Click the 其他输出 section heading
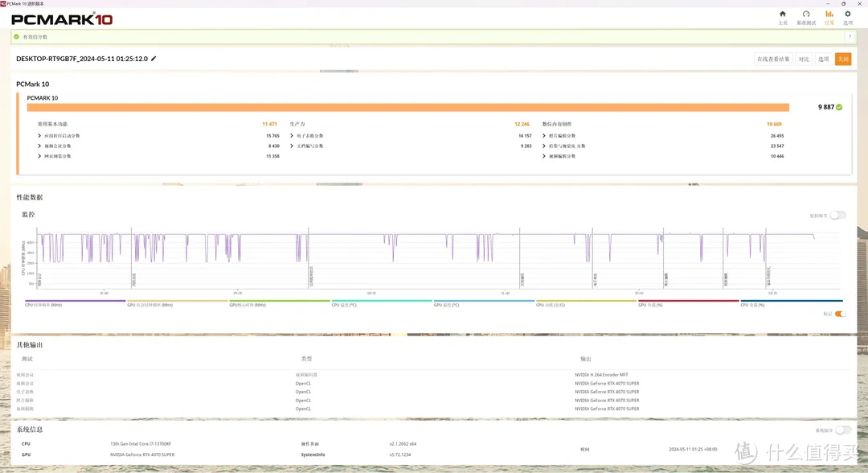This screenshot has width=868, height=473. pyautogui.click(x=30, y=344)
